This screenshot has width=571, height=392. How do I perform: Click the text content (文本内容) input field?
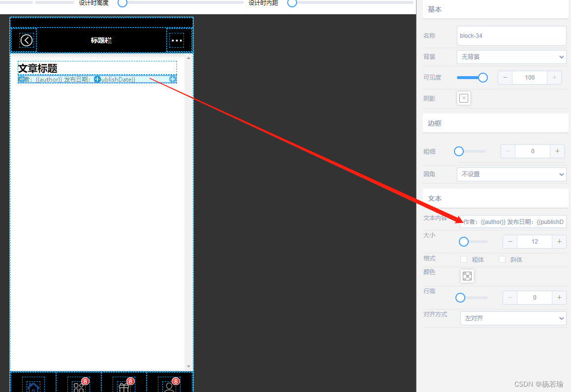point(513,222)
